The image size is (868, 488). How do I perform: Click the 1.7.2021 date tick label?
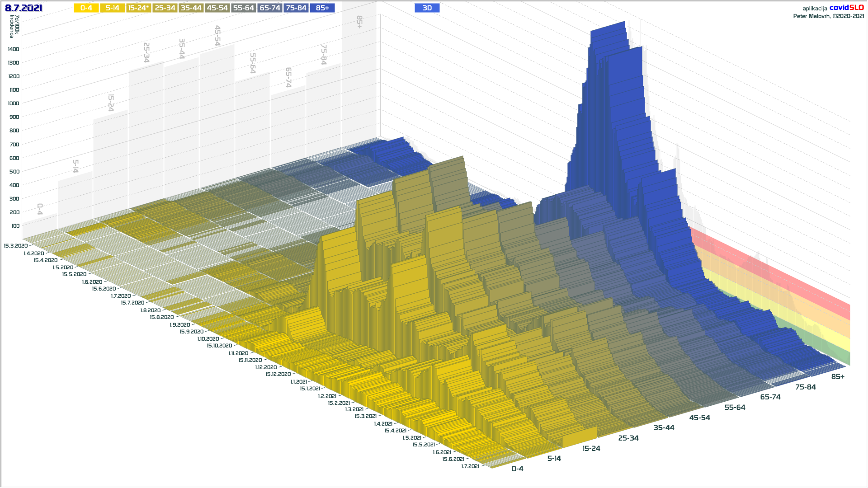pos(470,466)
